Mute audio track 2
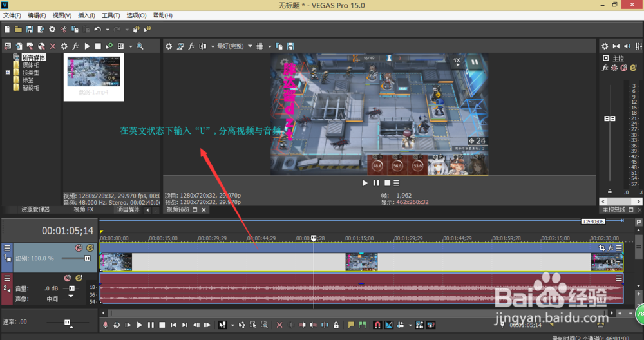 point(68,278)
